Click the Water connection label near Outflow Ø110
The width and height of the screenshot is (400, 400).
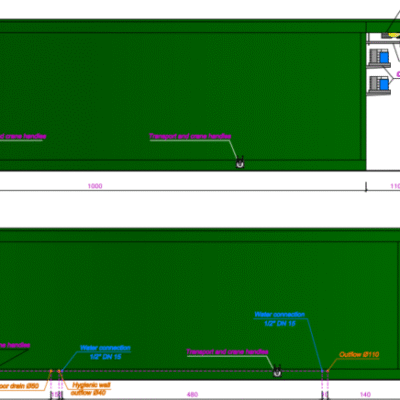[x=280, y=314]
